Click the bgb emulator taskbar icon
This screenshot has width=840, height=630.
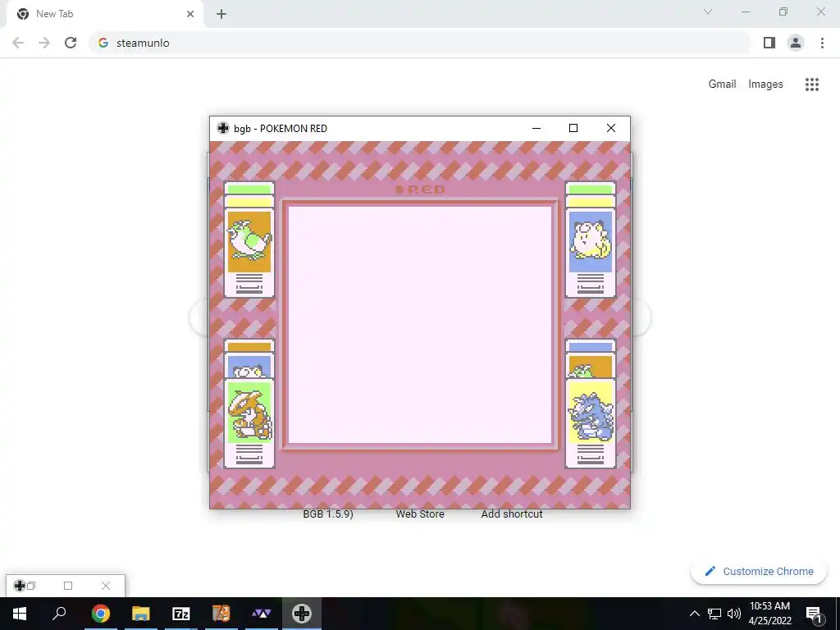pyautogui.click(x=302, y=614)
